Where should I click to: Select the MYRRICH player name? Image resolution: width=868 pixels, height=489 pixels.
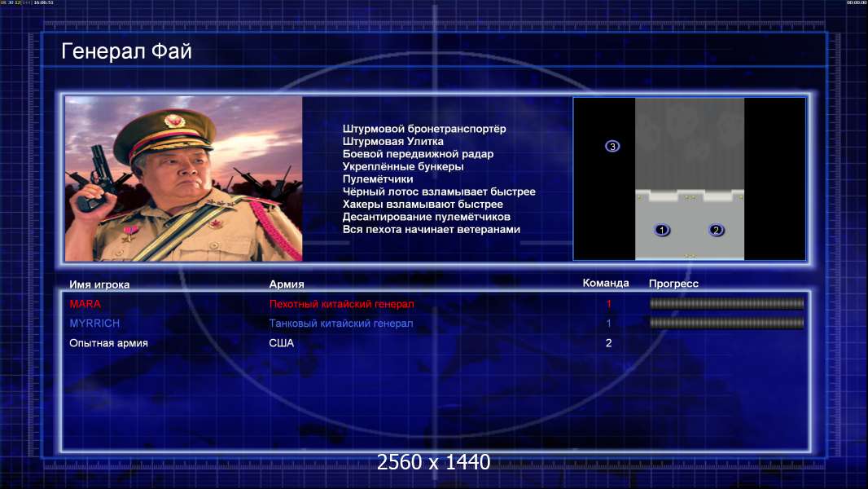94,324
